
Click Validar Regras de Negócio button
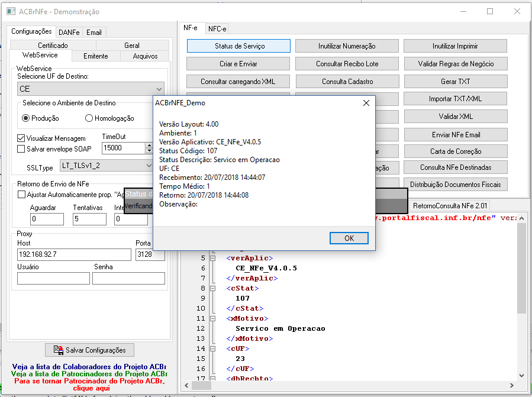pos(456,63)
